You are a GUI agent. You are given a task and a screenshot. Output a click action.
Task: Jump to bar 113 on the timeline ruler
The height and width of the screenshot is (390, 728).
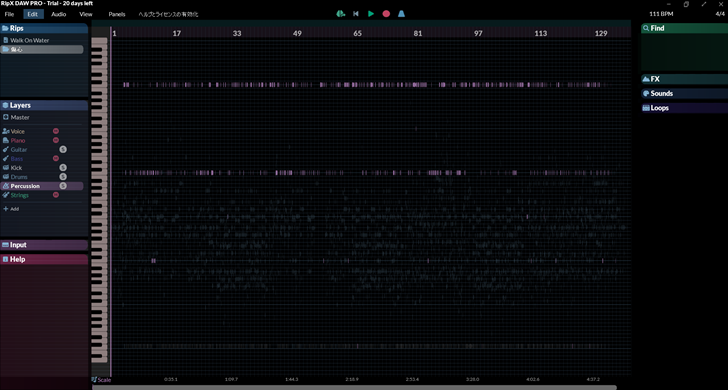pyautogui.click(x=540, y=33)
